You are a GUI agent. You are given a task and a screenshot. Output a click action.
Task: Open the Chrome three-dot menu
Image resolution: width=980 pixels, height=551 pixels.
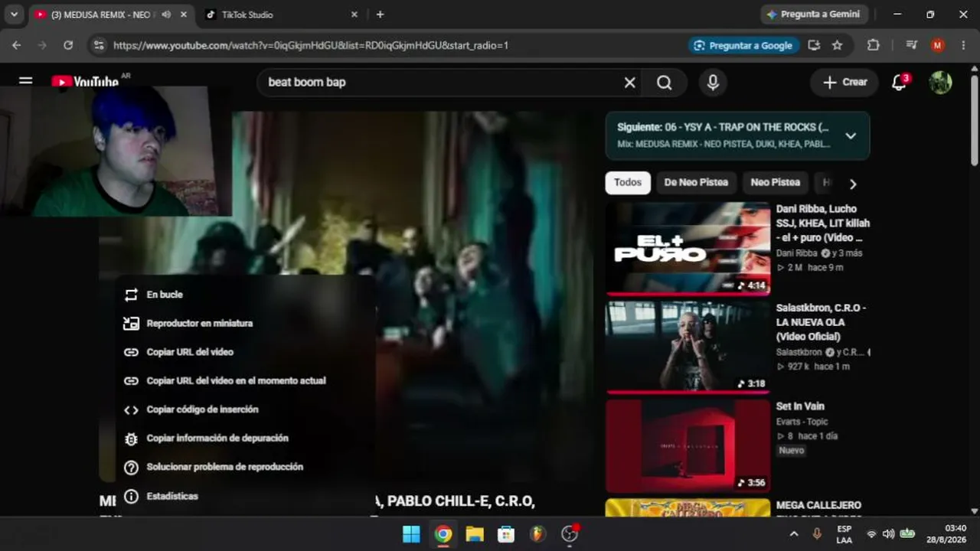[963, 45]
